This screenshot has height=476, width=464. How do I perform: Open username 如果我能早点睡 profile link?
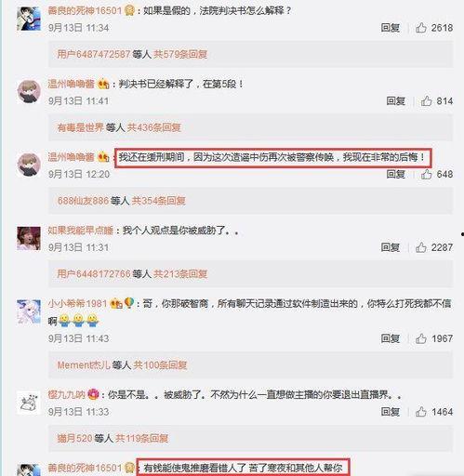[80, 231]
